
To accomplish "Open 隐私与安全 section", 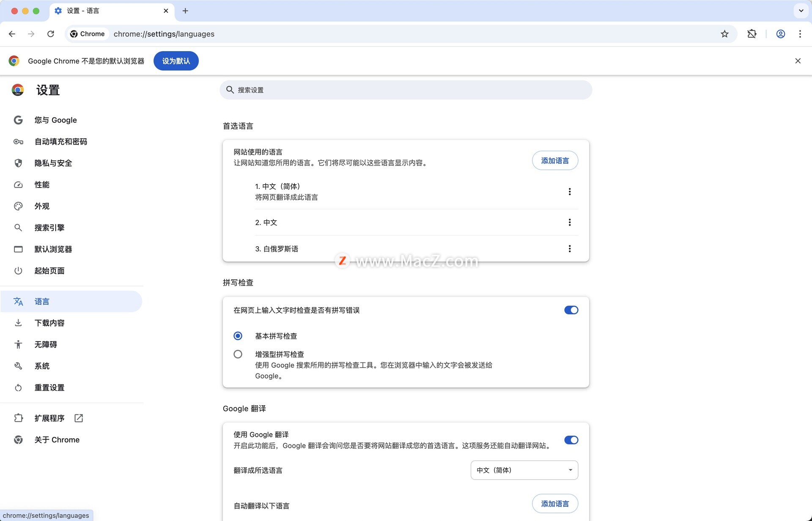I will point(71,163).
